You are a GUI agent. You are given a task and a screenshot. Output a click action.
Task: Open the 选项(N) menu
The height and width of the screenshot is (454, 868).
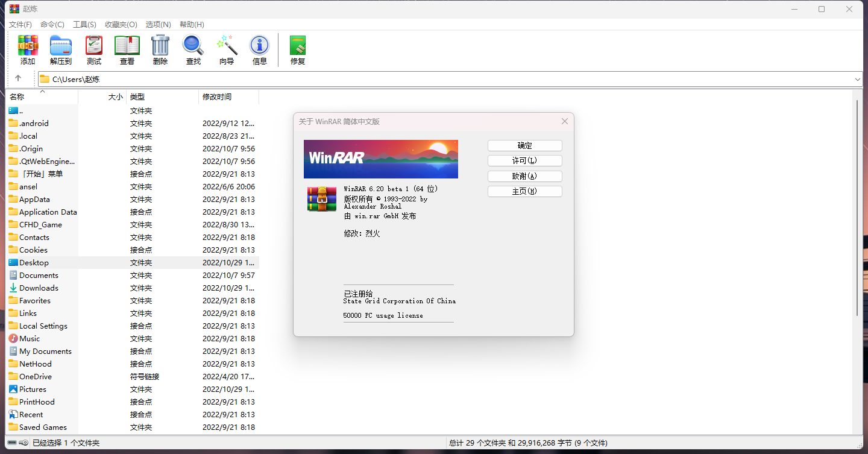[159, 25]
